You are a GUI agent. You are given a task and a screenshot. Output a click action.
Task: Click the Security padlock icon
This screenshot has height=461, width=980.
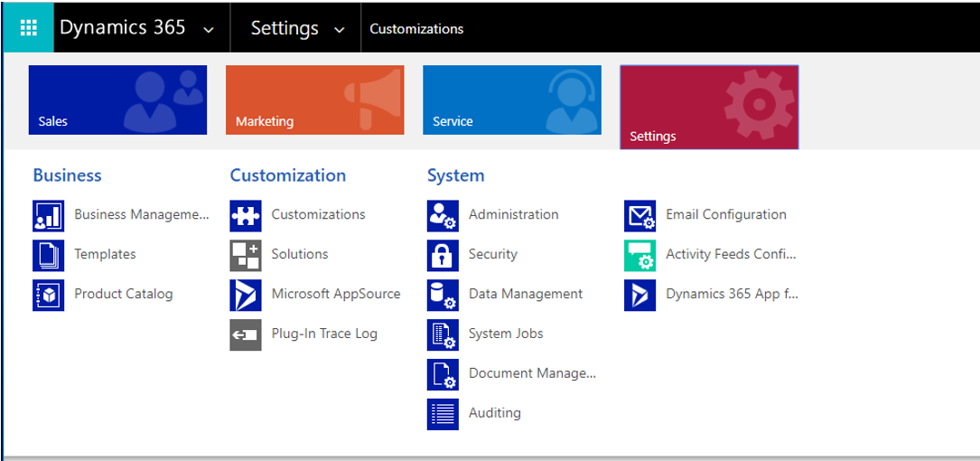point(443,255)
